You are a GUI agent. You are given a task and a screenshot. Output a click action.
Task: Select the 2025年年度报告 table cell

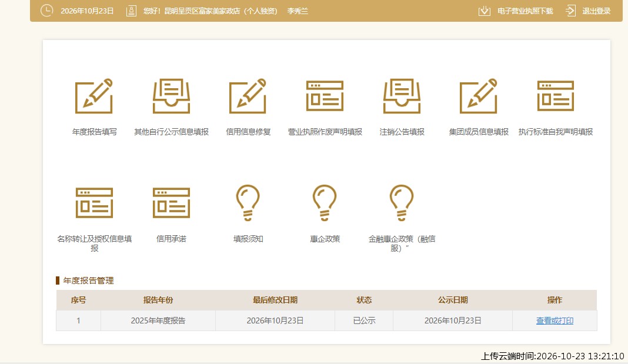[158, 320]
